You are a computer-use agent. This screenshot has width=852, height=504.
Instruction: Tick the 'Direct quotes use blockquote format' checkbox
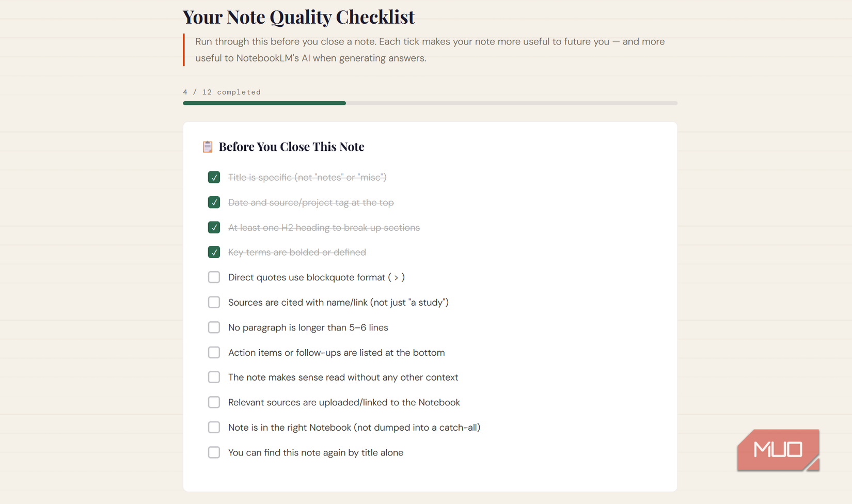214,277
